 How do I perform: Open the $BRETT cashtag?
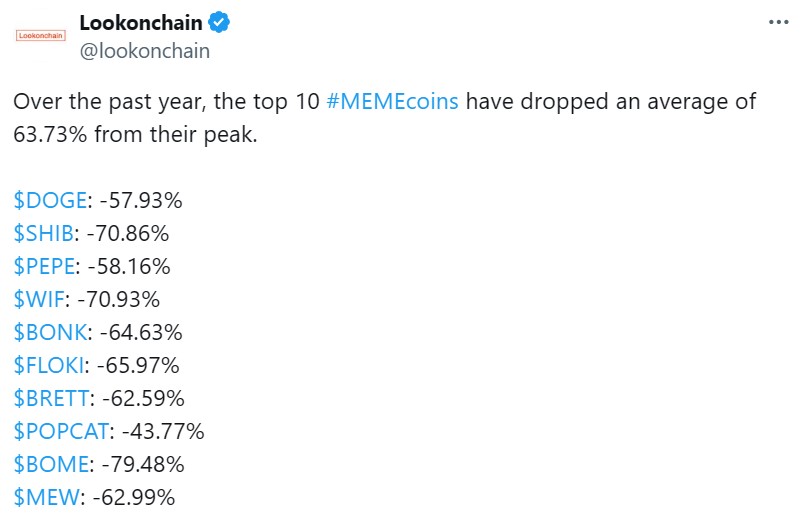(x=52, y=398)
